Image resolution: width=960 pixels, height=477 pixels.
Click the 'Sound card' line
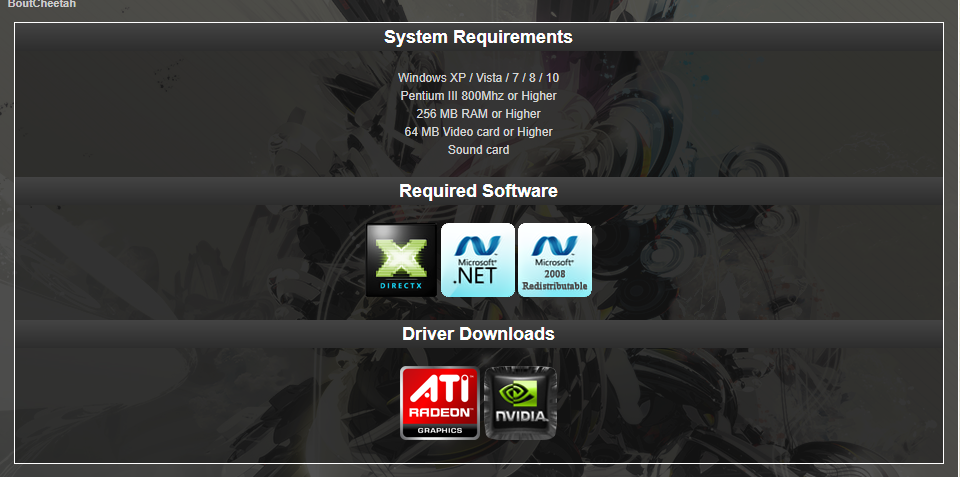tap(478, 149)
